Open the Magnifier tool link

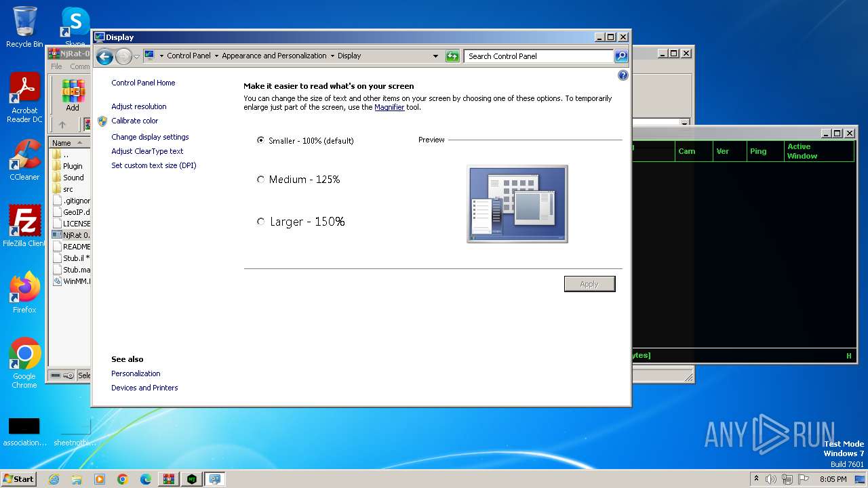click(x=389, y=107)
